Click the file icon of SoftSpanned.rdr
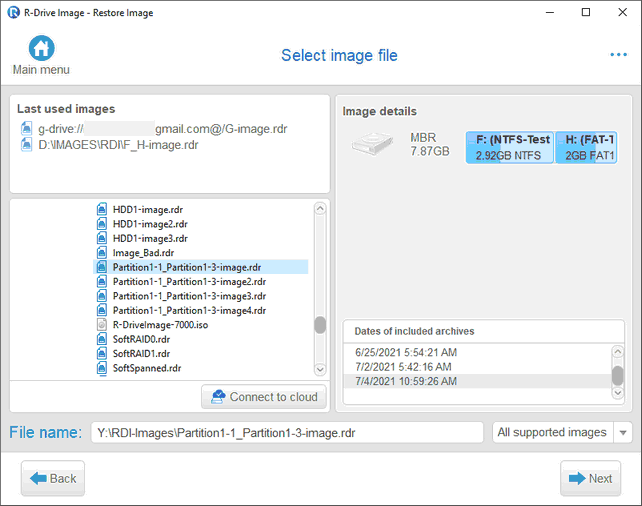 (x=102, y=368)
